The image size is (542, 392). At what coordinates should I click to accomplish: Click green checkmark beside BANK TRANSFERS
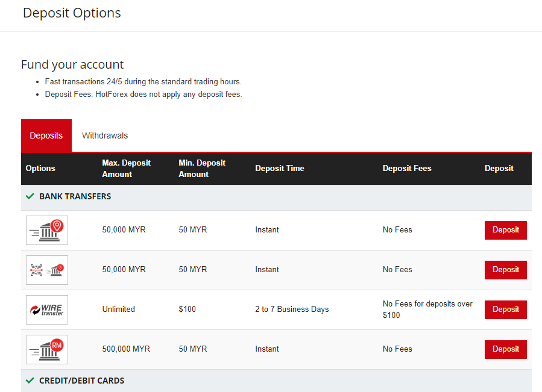coord(30,196)
